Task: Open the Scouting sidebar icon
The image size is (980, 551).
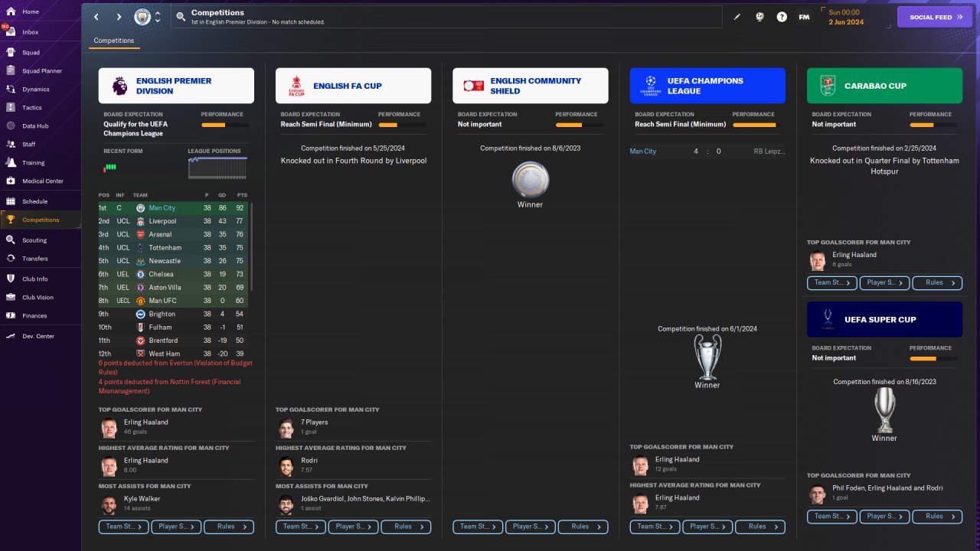Action: click(x=11, y=240)
